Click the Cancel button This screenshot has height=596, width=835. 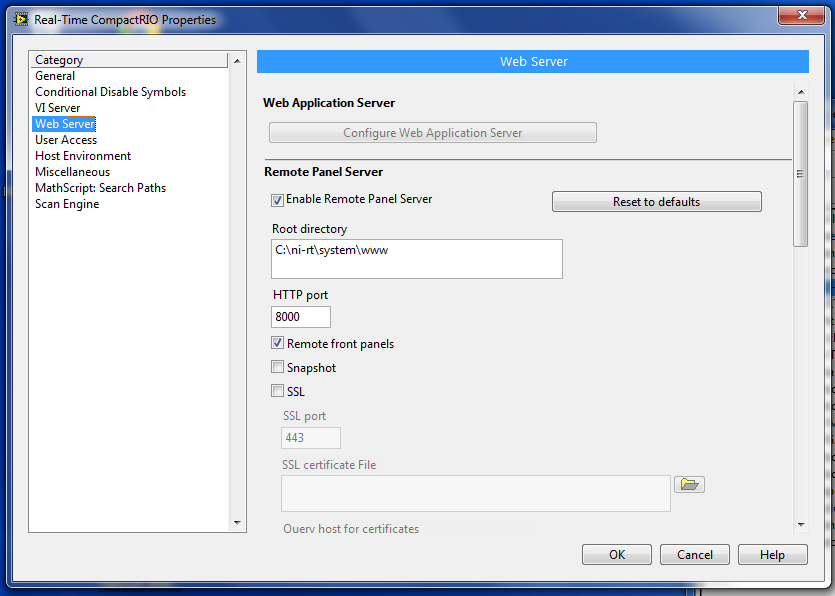[694, 554]
